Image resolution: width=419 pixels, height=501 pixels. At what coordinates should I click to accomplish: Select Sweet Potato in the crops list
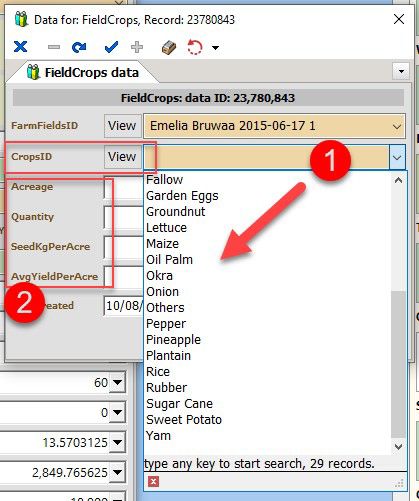pos(184,420)
